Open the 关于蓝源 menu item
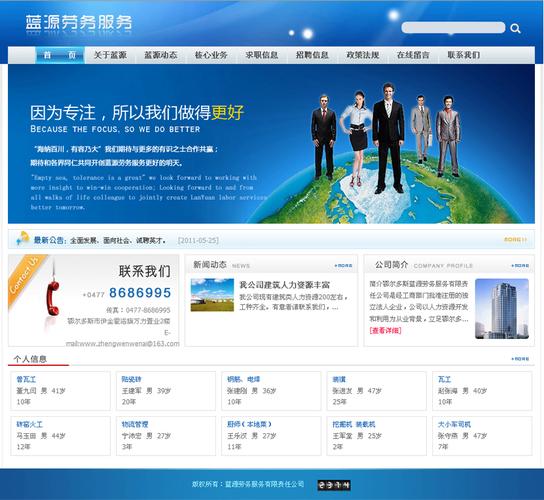The height and width of the screenshot is (500, 544). point(110,55)
